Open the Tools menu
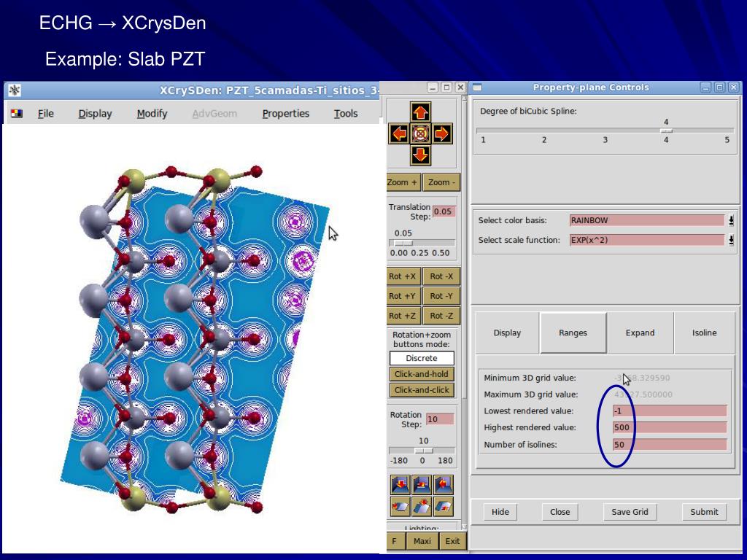The height and width of the screenshot is (560, 747). point(346,113)
